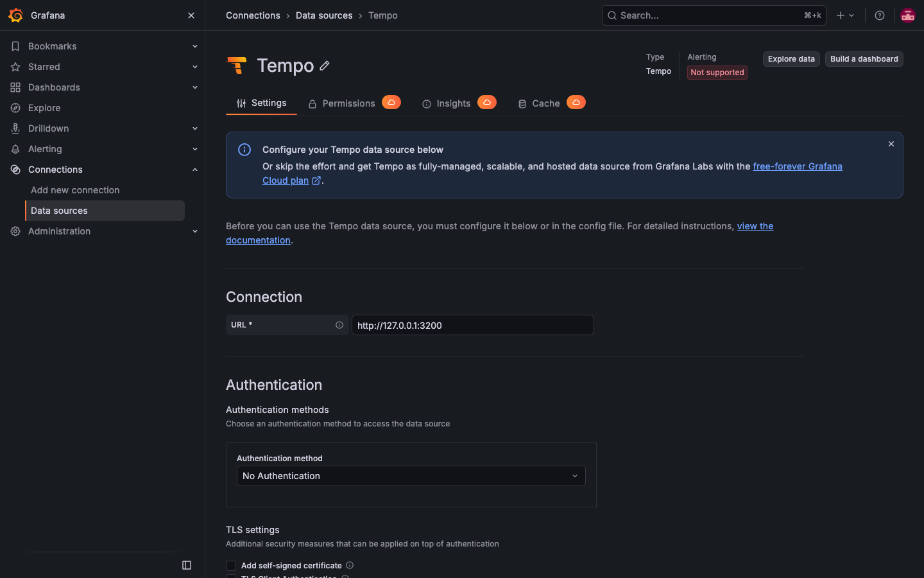Switch to the Settings tab

pos(261,103)
